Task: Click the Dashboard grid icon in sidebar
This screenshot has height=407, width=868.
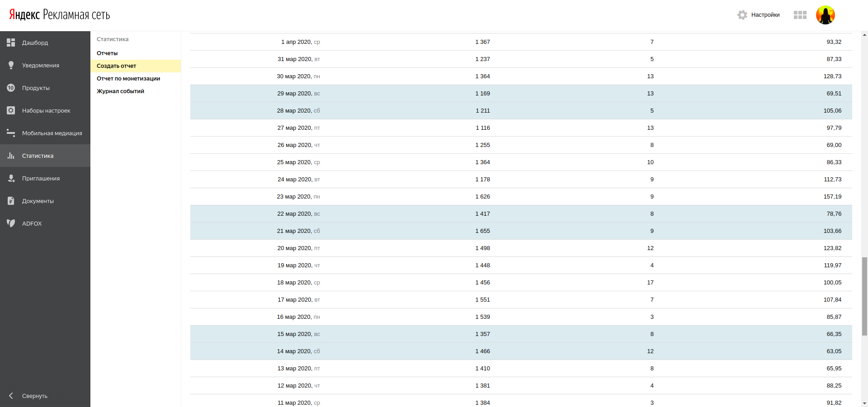Action: (11, 43)
